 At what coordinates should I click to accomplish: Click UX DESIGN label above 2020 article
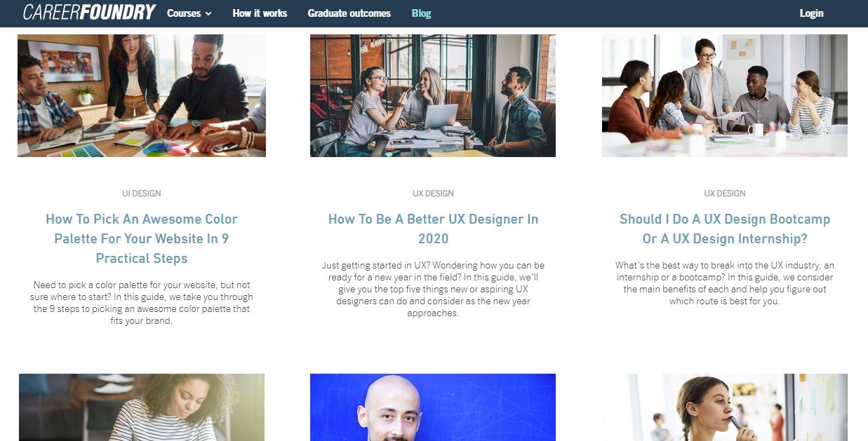point(433,194)
